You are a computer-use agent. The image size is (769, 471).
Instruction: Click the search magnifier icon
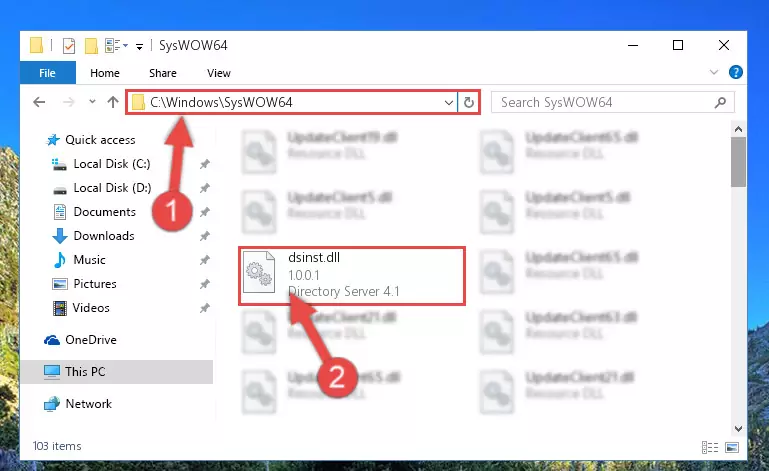point(720,103)
